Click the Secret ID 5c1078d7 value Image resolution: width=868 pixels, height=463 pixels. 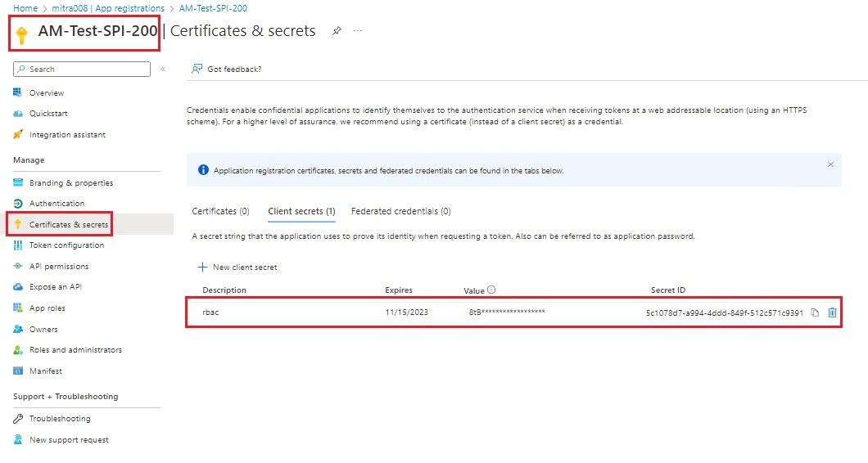click(x=724, y=313)
